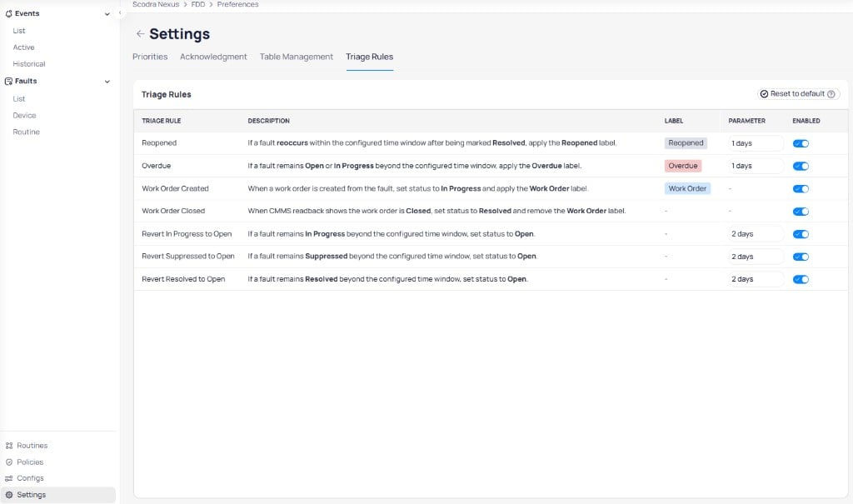Edit Overdue parameter 1 days field

point(755,166)
